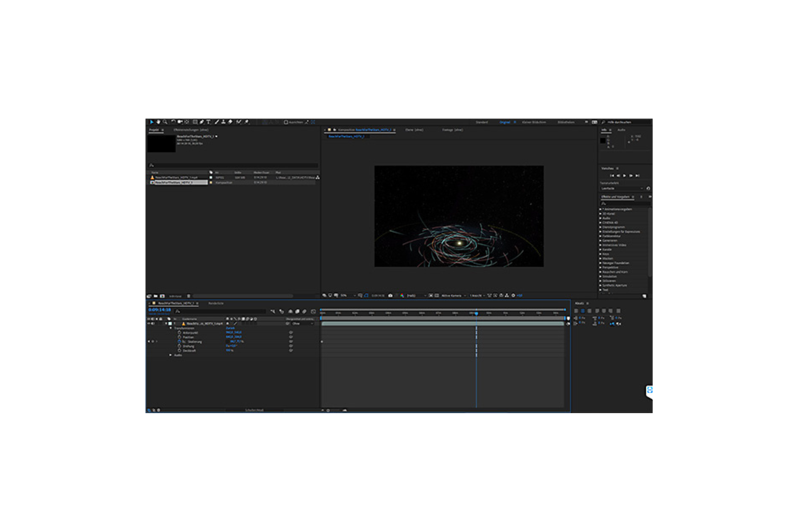This screenshot has width=798, height=532.
Task: Select the Clone Stamp tool
Action: tap(223, 122)
